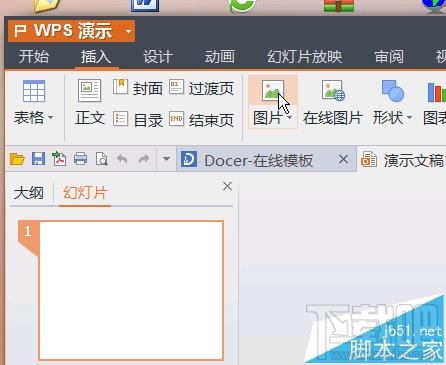
Task: Click the 图片 picture icon
Action: [x=273, y=90]
